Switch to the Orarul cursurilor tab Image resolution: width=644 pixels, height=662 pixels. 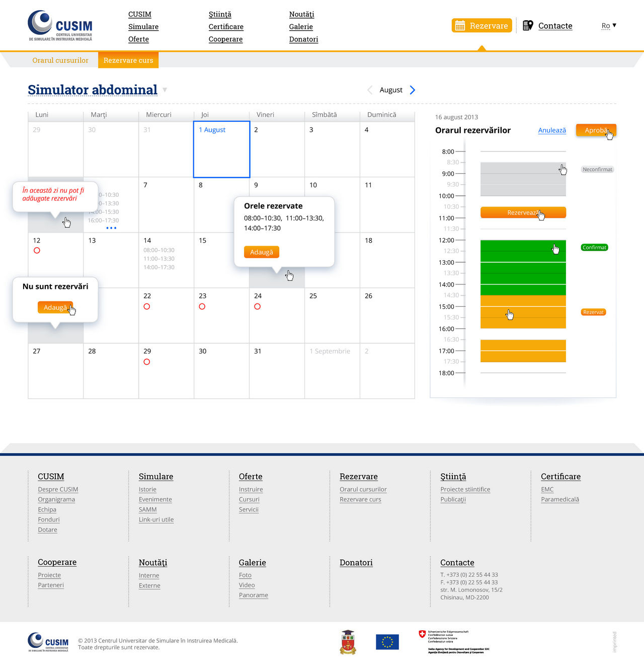[60, 60]
